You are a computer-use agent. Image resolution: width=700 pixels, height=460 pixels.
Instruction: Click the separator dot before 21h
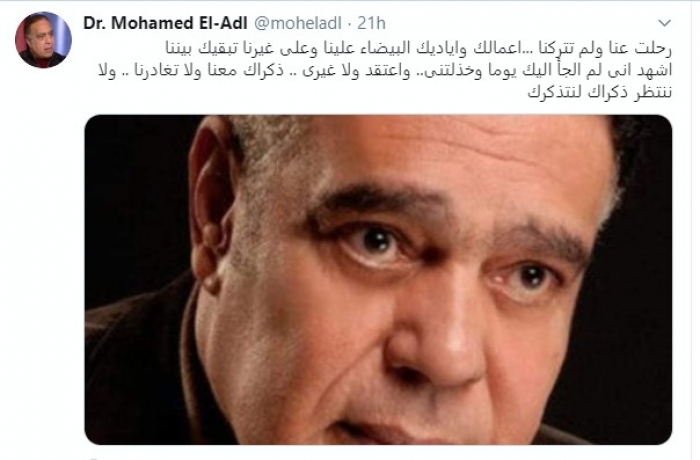(x=350, y=24)
